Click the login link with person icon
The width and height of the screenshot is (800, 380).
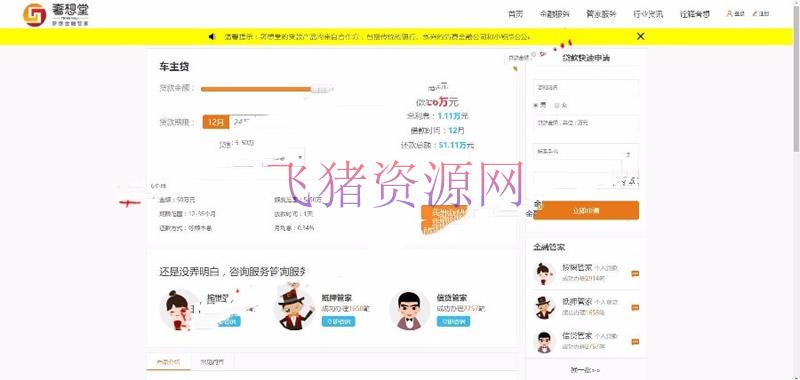click(x=736, y=14)
